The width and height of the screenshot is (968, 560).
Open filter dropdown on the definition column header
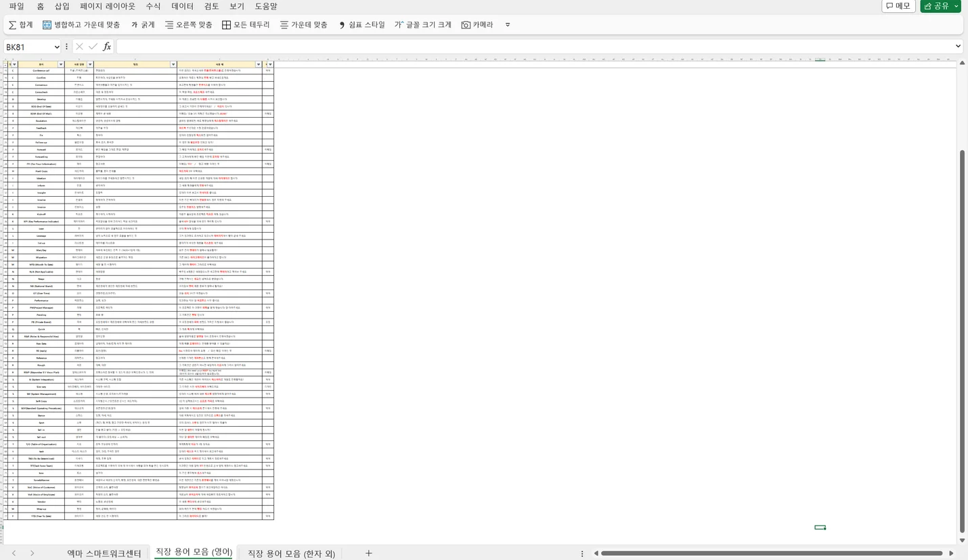click(x=173, y=65)
